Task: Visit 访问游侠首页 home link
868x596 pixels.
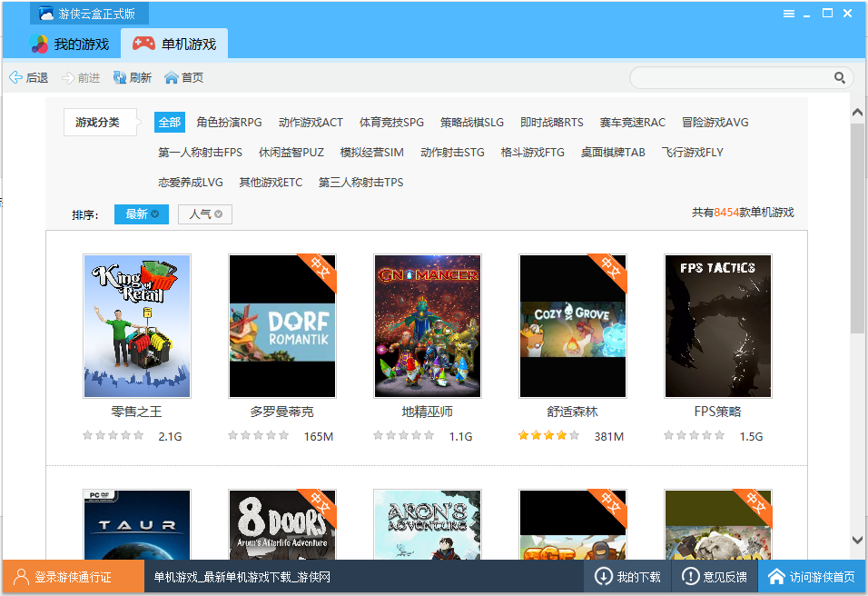Action: (812, 577)
